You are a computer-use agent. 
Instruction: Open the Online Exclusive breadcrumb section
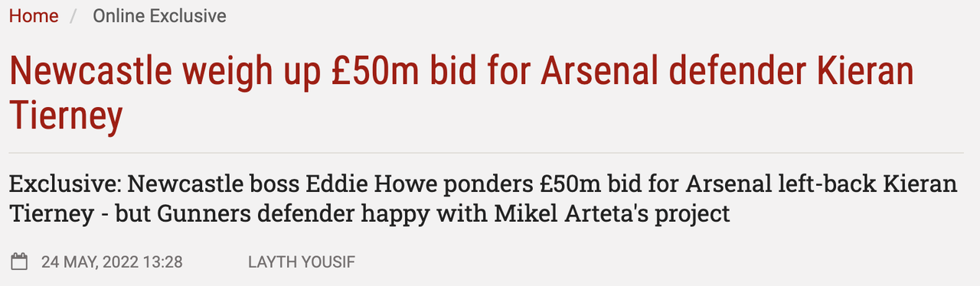tap(159, 16)
